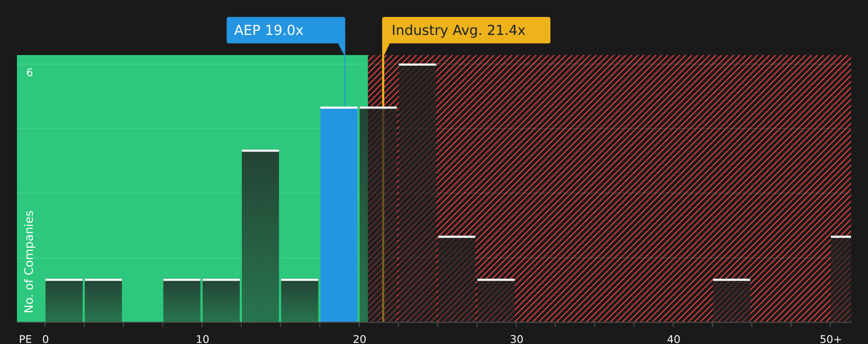Select the second short bar between PE 2.5 and 5
This screenshot has width=868, height=344.
pos(103,301)
